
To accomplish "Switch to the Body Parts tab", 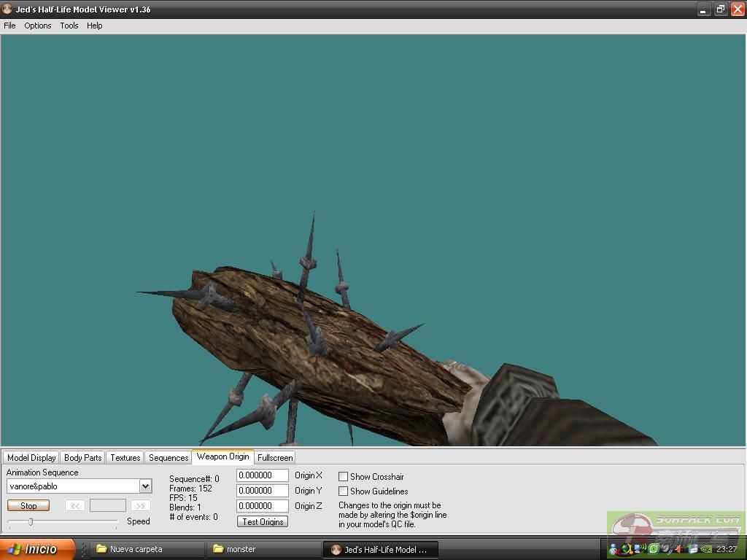I will pos(83,458).
